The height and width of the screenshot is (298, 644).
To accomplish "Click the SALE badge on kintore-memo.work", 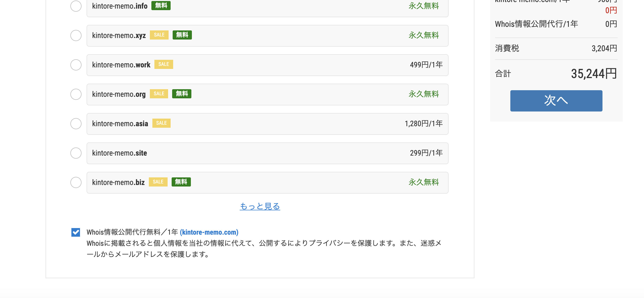I will [164, 64].
